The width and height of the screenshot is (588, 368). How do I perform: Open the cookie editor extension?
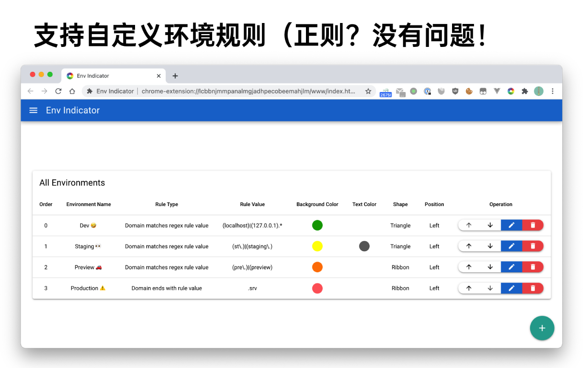click(469, 91)
